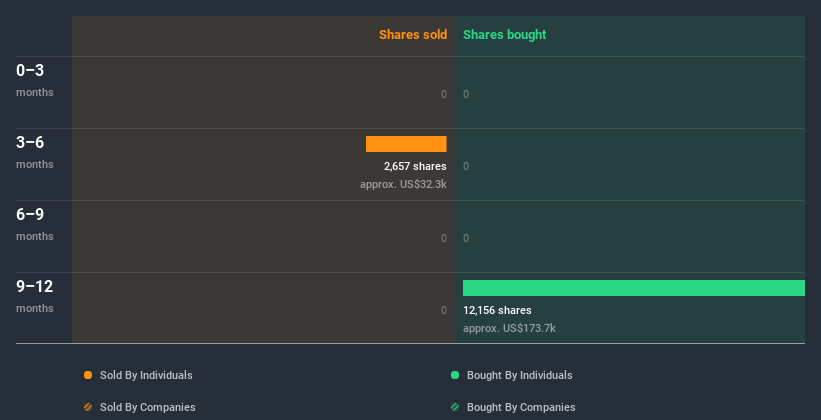Click the green Bought By Individuals legend dot
This screenshot has width=821, height=420.
coord(455,375)
